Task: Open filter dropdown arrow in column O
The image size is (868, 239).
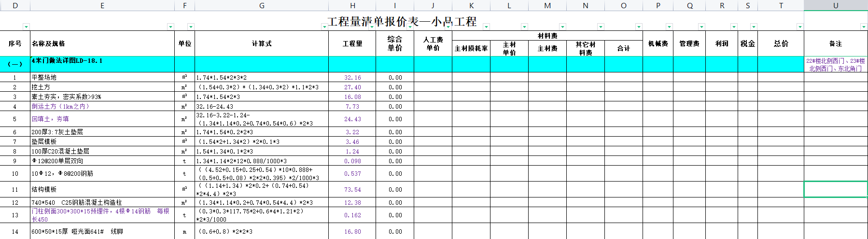Action: click(639, 27)
